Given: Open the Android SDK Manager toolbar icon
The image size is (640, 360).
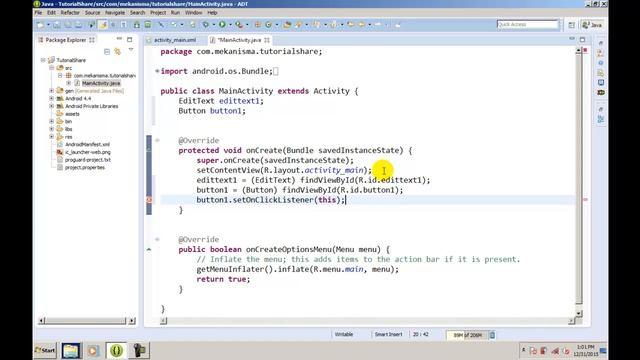Looking at the screenshot, I should click(x=137, y=25).
